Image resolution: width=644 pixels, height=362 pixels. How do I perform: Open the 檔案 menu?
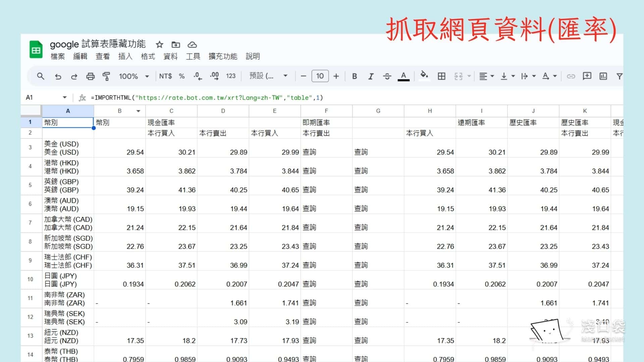(58, 56)
